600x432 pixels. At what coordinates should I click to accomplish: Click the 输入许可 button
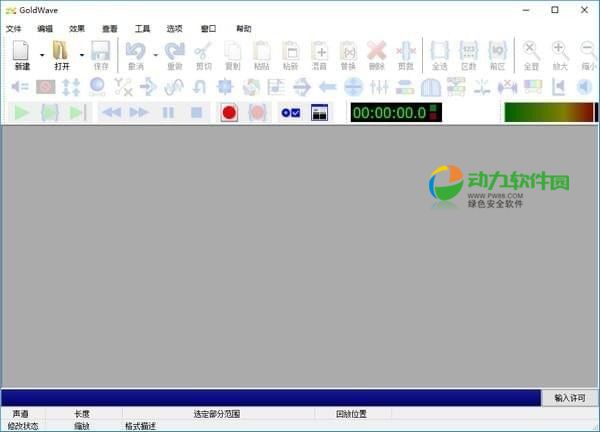[570, 398]
